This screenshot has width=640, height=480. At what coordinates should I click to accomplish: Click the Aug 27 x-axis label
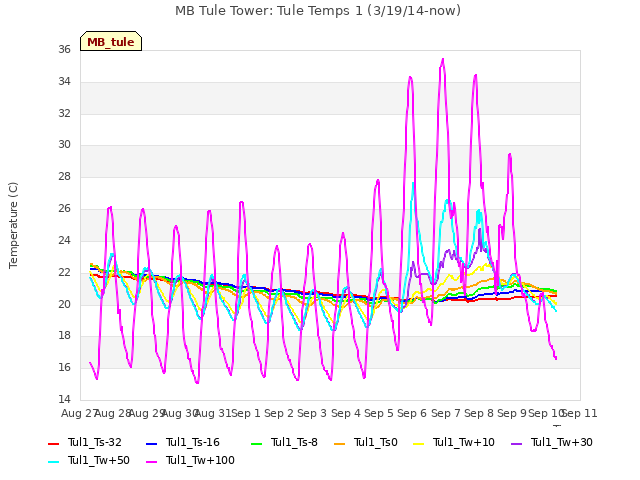click(x=78, y=413)
